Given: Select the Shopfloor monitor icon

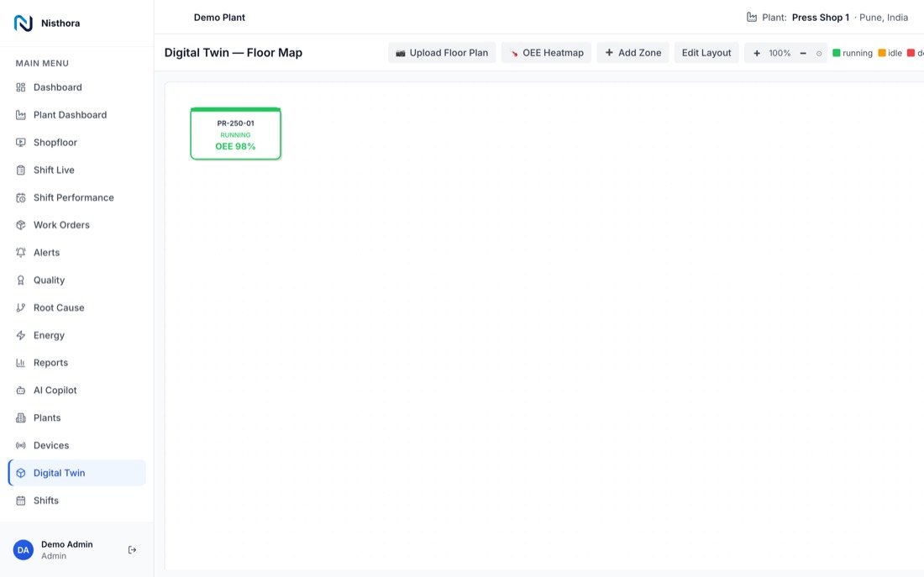Looking at the screenshot, I should click(21, 143).
